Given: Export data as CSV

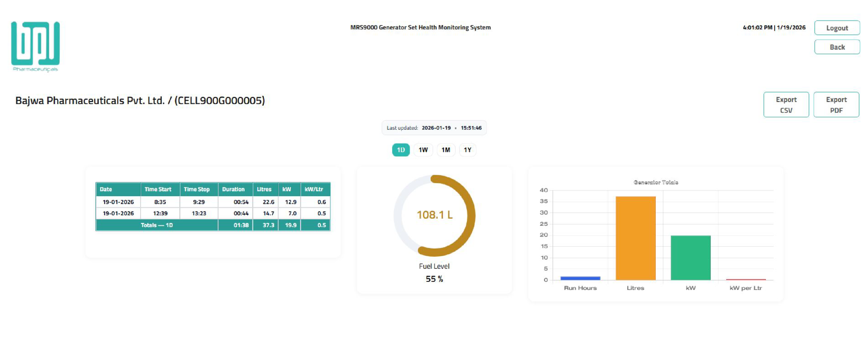Looking at the screenshot, I should coord(786,105).
